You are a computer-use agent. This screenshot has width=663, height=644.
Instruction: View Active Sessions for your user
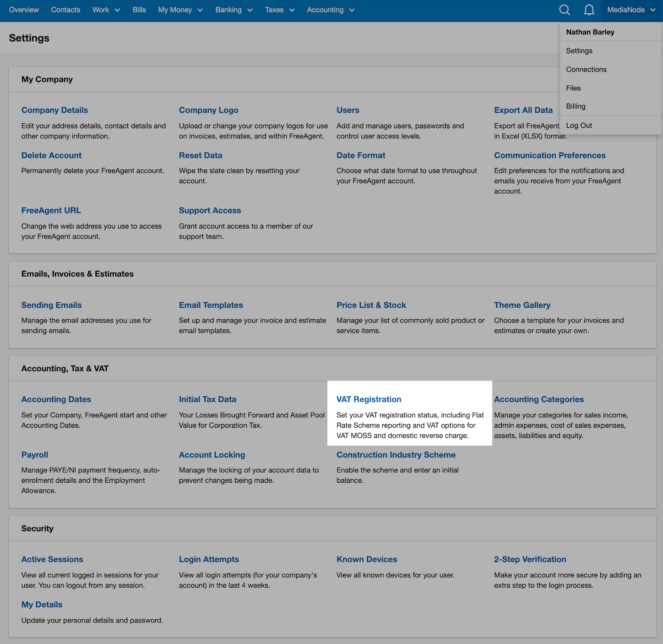pyautogui.click(x=52, y=559)
